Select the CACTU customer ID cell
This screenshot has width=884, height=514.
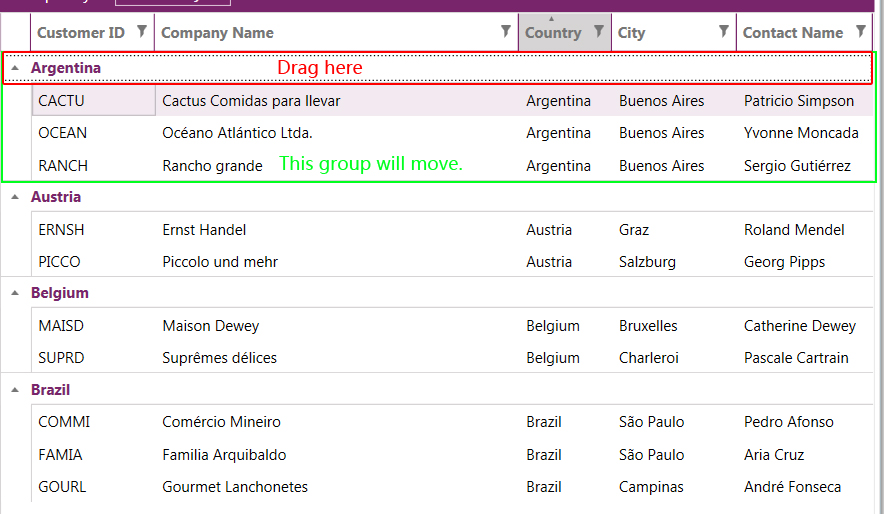pos(62,101)
